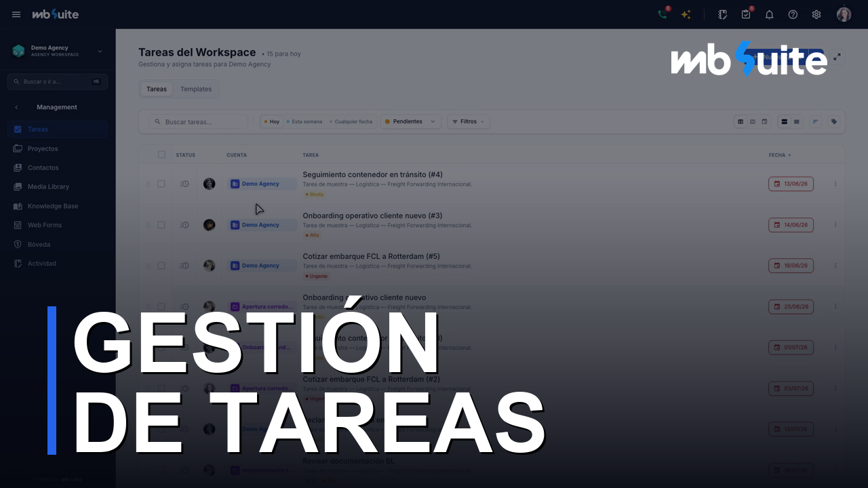Check the Seguimiento contenedor en tránsito (#4) row
The width and height of the screenshot is (868, 488).
pyautogui.click(x=161, y=184)
